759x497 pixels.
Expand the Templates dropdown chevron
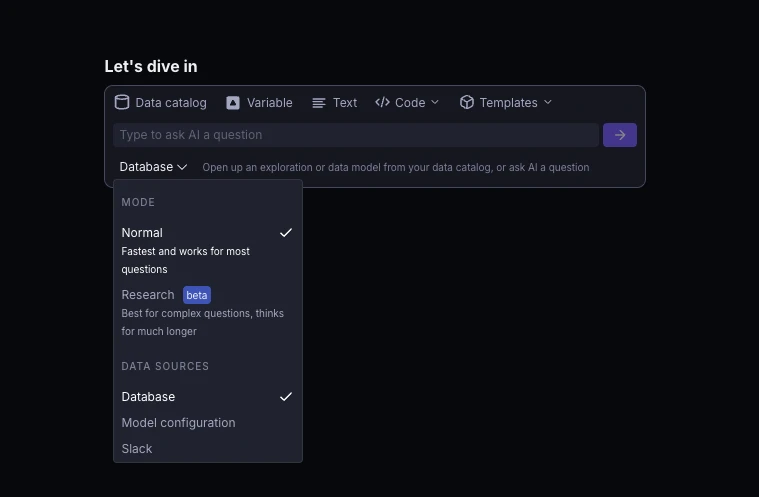(x=548, y=103)
